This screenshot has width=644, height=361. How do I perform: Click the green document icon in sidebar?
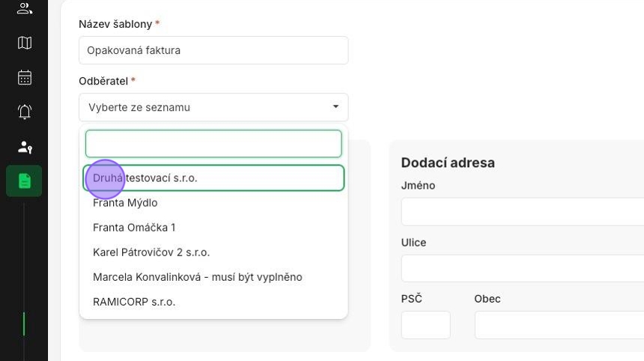tap(25, 181)
